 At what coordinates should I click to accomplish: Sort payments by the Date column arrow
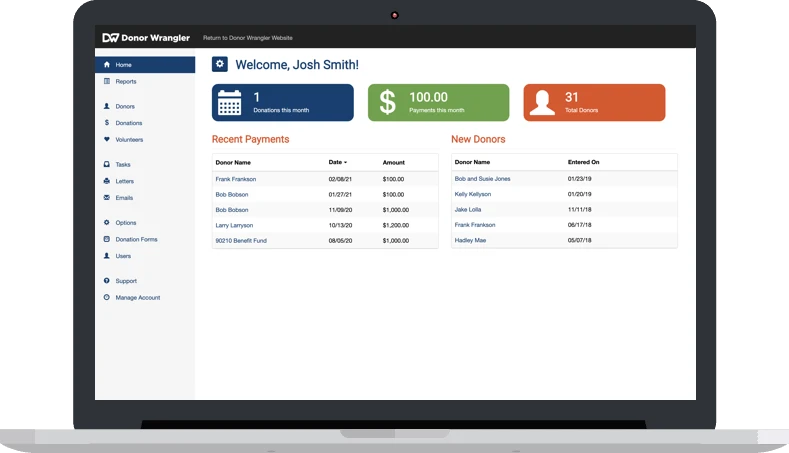[x=346, y=162]
